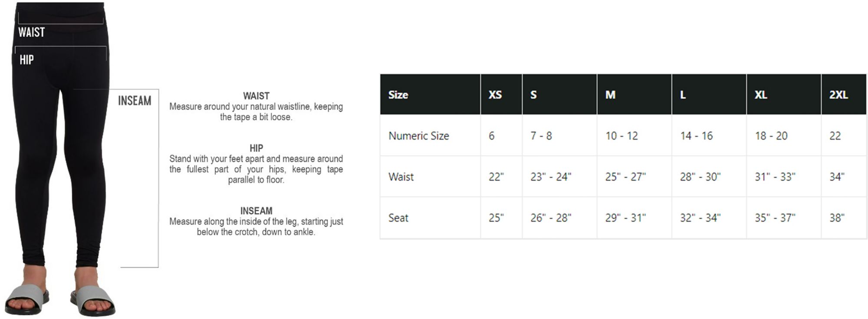Select the L size column header
This screenshot has width=868, height=319.
click(x=683, y=95)
